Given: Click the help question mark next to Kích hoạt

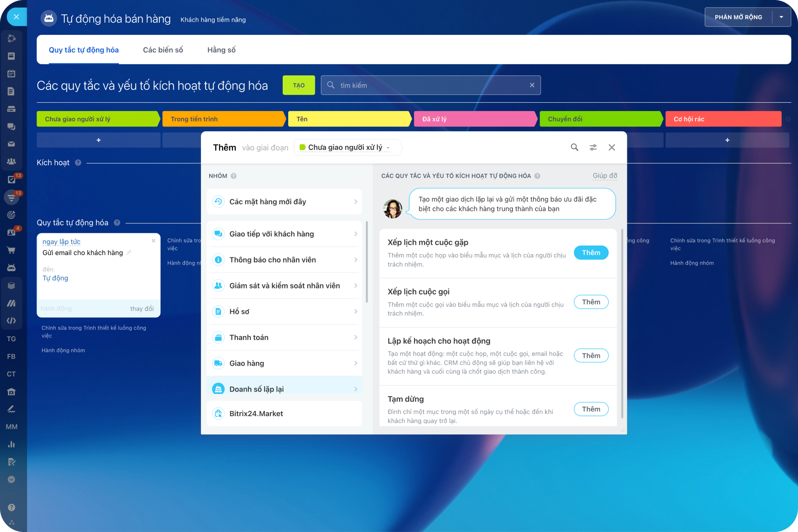Looking at the screenshot, I should click(x=78, y=163).
